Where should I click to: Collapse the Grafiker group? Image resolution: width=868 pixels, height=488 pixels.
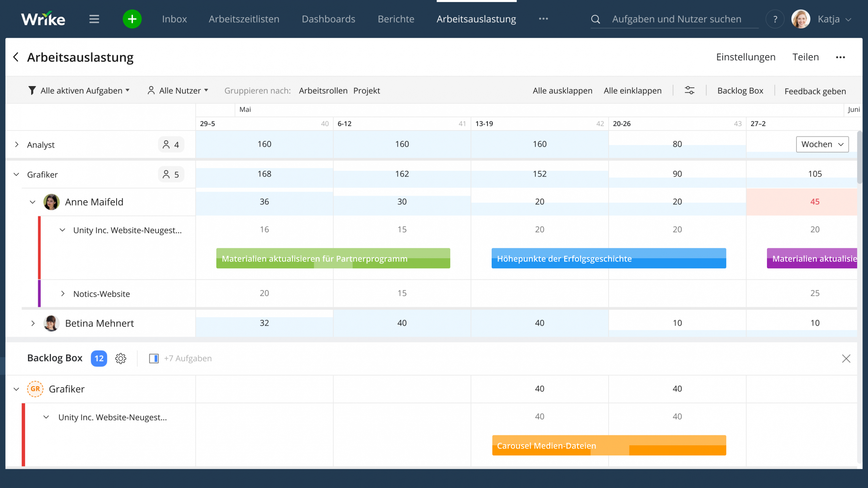click(x=16, y=174)
